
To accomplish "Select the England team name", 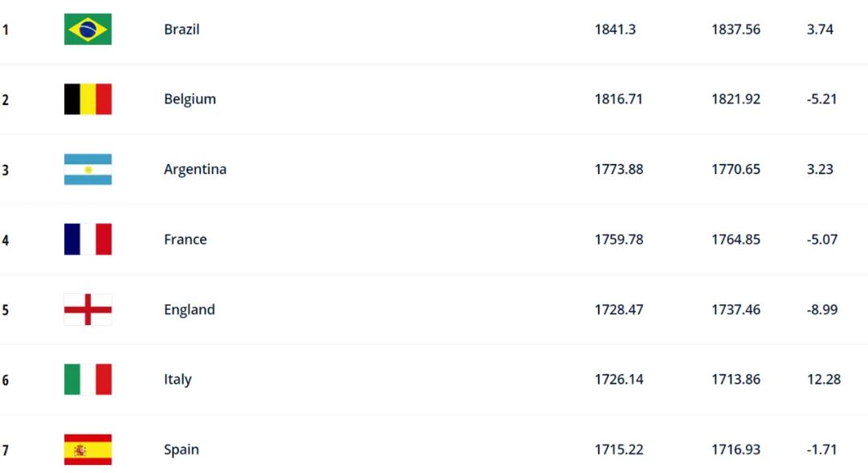I will click(190, 310).
